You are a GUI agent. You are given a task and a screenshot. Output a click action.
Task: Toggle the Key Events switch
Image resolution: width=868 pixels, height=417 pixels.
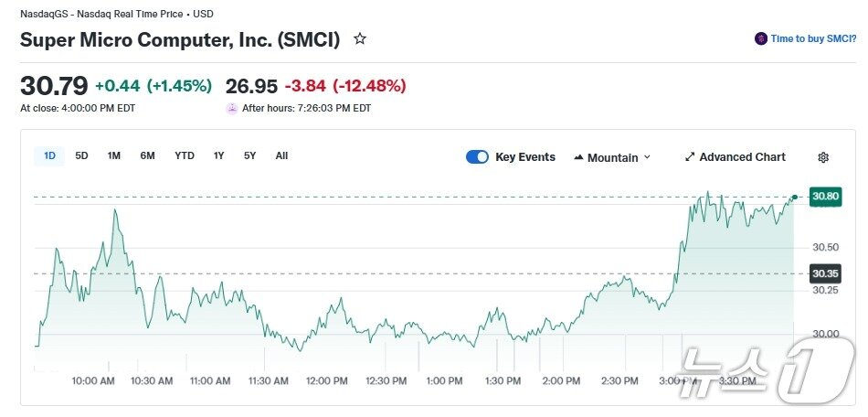click(x=477, y=156)
